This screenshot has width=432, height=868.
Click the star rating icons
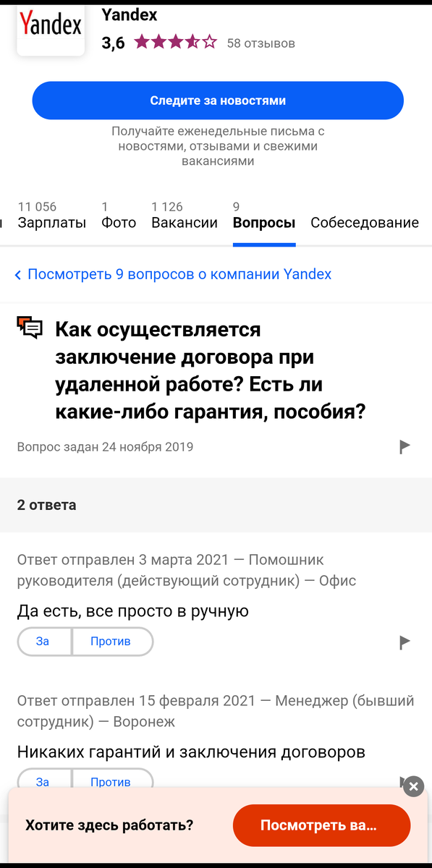tap(175, 43)
